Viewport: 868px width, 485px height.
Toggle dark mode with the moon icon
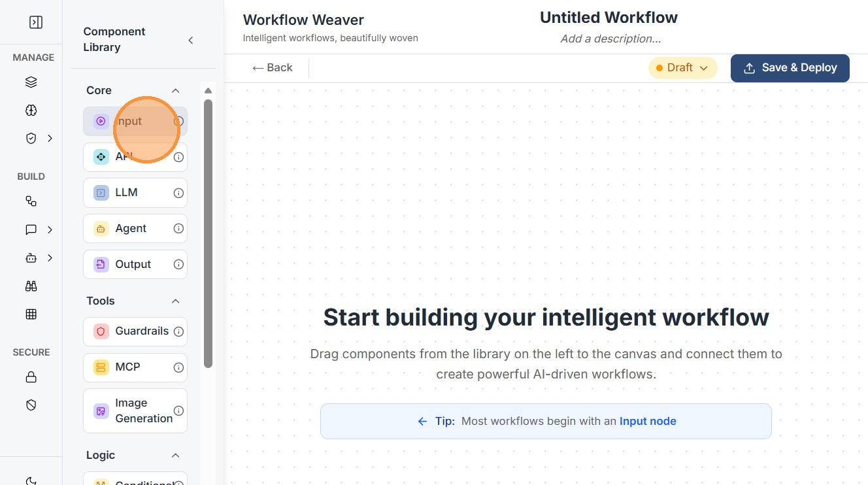tap(31, 480)
